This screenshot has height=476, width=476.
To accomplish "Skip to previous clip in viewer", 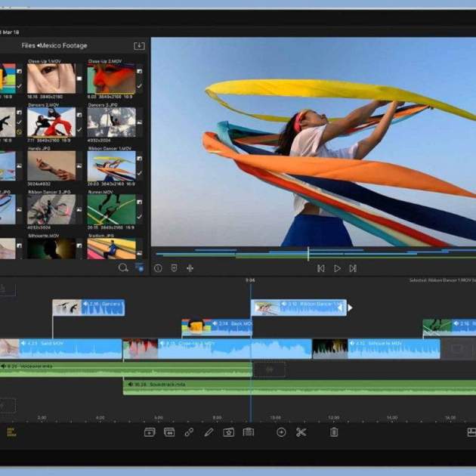I will [320, 268].
